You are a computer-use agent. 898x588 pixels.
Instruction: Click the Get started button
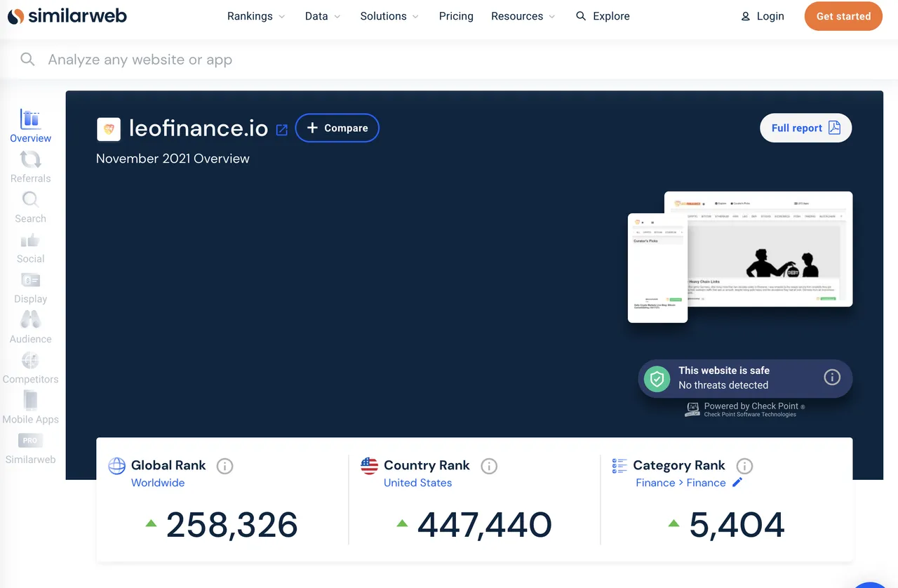(843, 16)
